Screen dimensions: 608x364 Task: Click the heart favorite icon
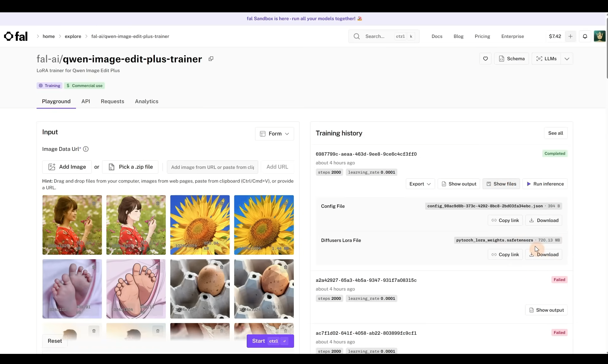click(x=485, y=59)
